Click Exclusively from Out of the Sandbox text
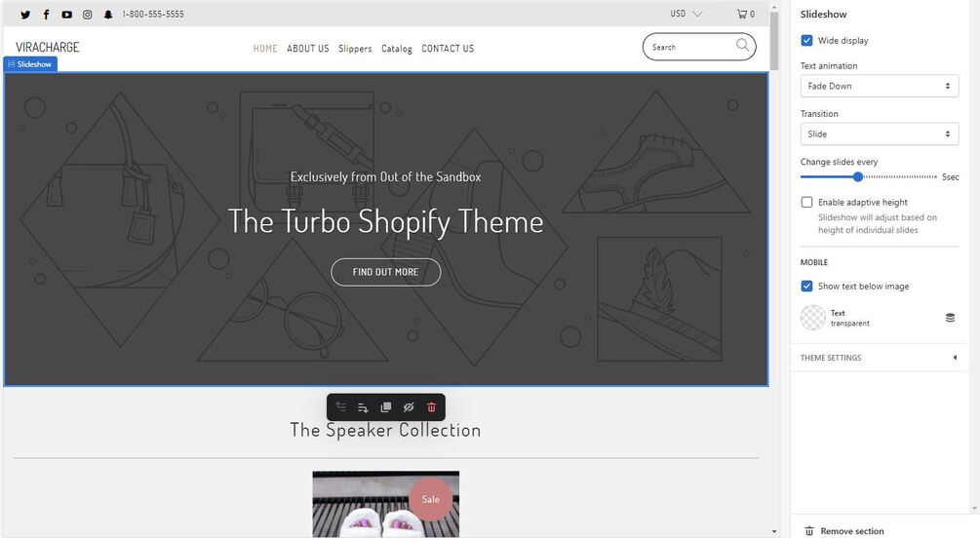Viewport: 980px width, 538px height. (385, 176)
